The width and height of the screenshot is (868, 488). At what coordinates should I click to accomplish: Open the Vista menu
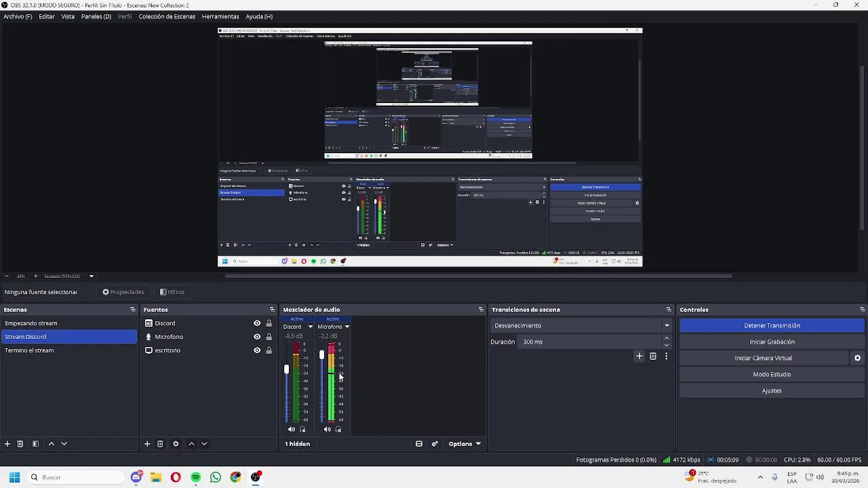[x=68, y=16]
